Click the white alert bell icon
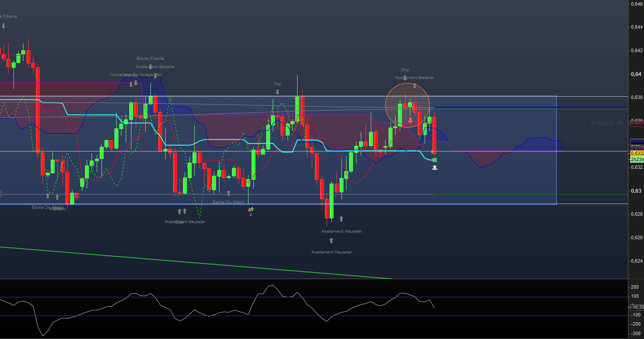644x339 pixels. (435, 168)
